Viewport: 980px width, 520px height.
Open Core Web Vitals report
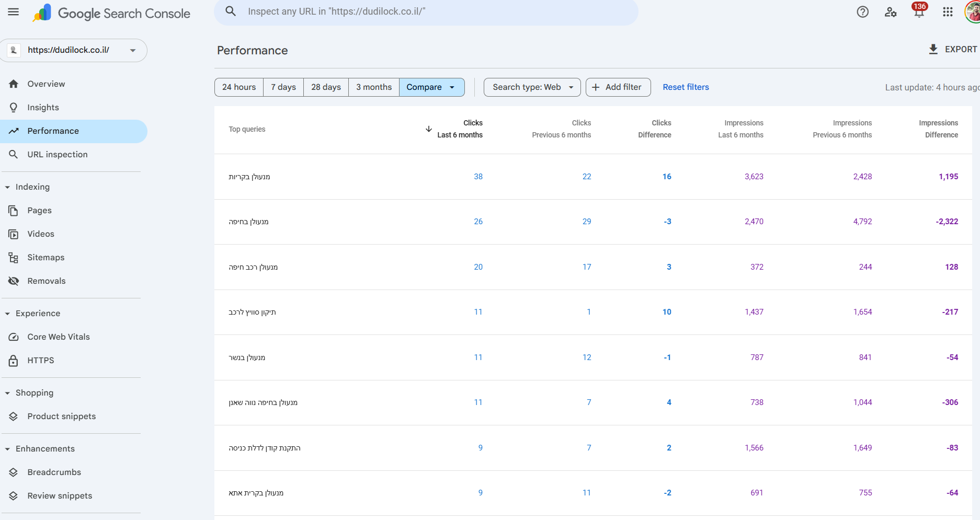click(59, 337)
